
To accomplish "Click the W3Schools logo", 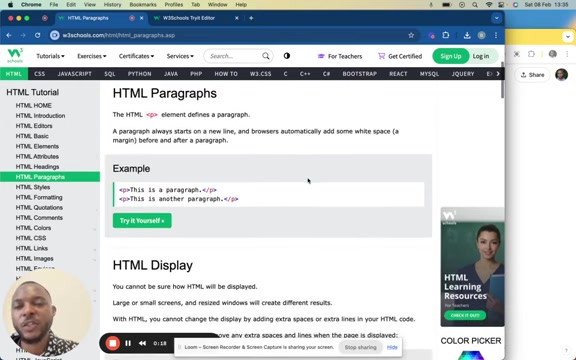I will 15,55.
